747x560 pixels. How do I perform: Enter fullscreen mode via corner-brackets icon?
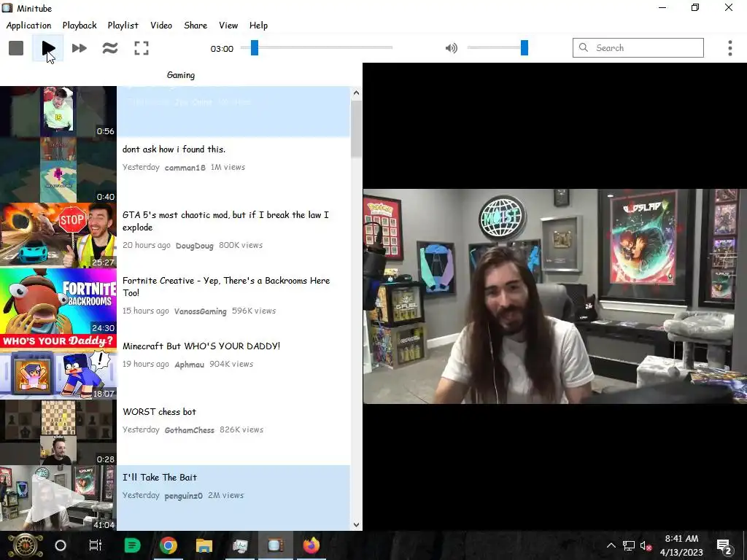point(142,48)
